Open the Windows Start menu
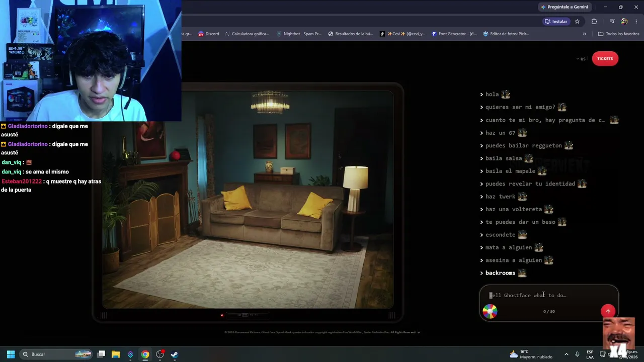This screenshot has width=644, height=362. click(x=11, y=354)
